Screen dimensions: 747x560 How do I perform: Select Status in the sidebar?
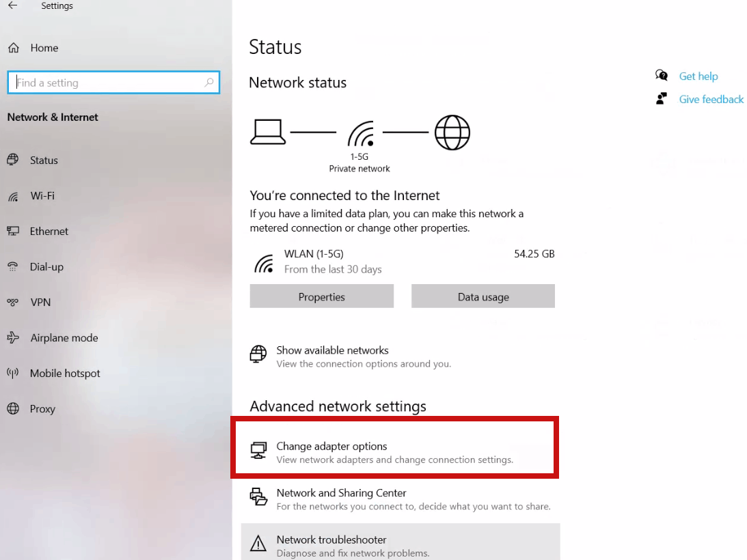point(44,160)
